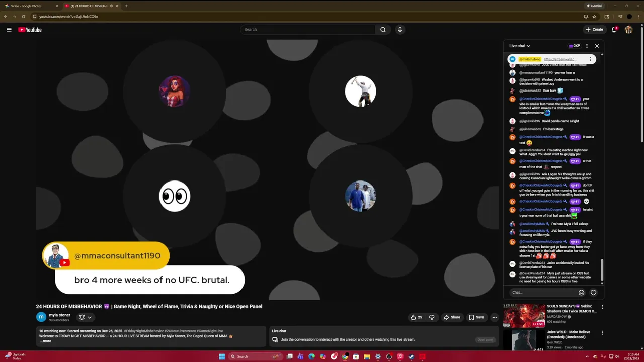Image resolution: width=644 pixels, height=362 pixels.
Task: Go back to the previous browser page
Action: 6,17
